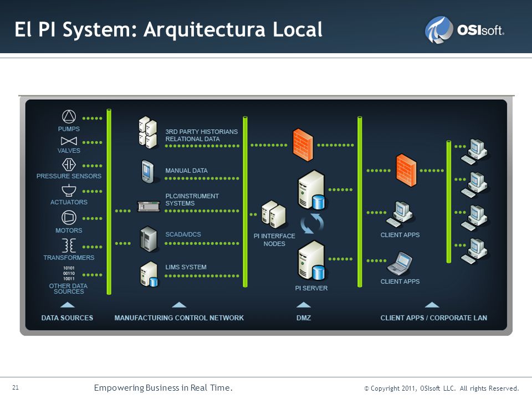Click the MANUFACTURING CONTROL NETWORK label

pos(179,318)
